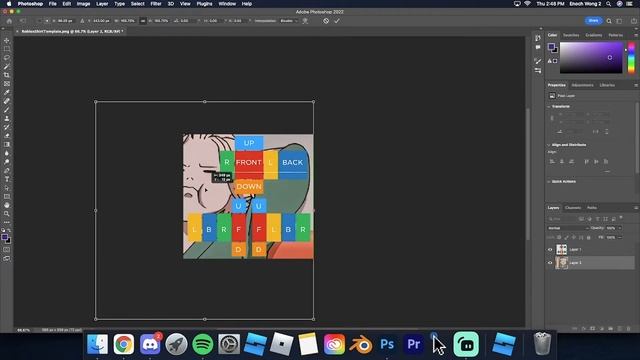Click the Share button
Viewport: 640px width, 360px height.
(593, 20)
